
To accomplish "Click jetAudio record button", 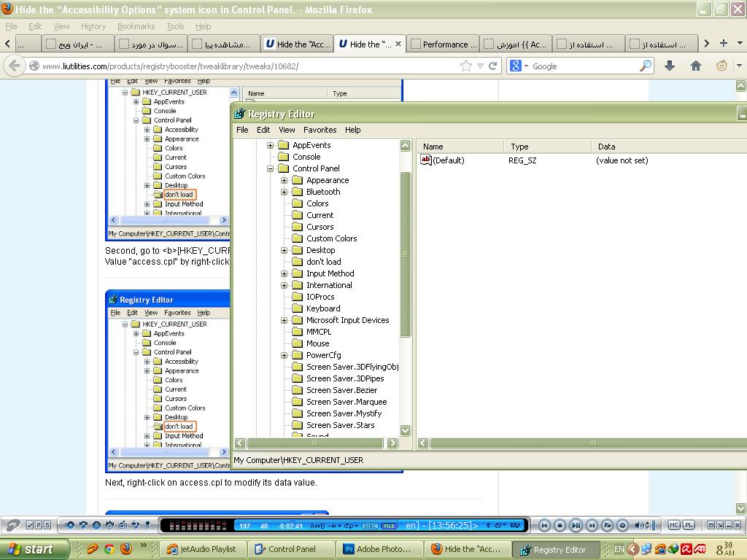I will coord(623,525).
